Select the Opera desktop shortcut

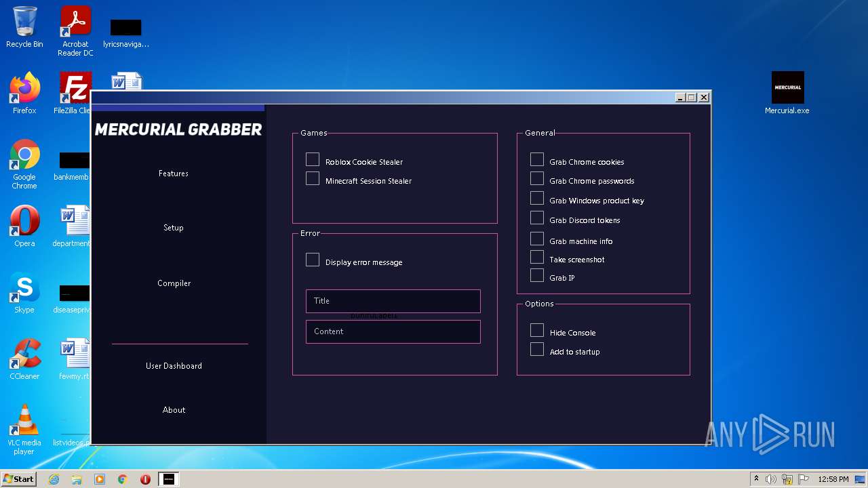coord(24,226)
